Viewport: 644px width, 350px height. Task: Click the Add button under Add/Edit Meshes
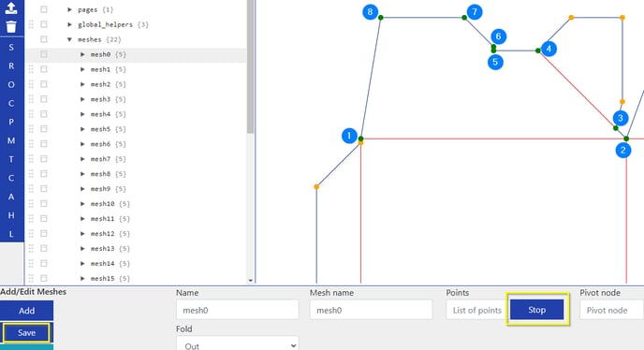27,311
